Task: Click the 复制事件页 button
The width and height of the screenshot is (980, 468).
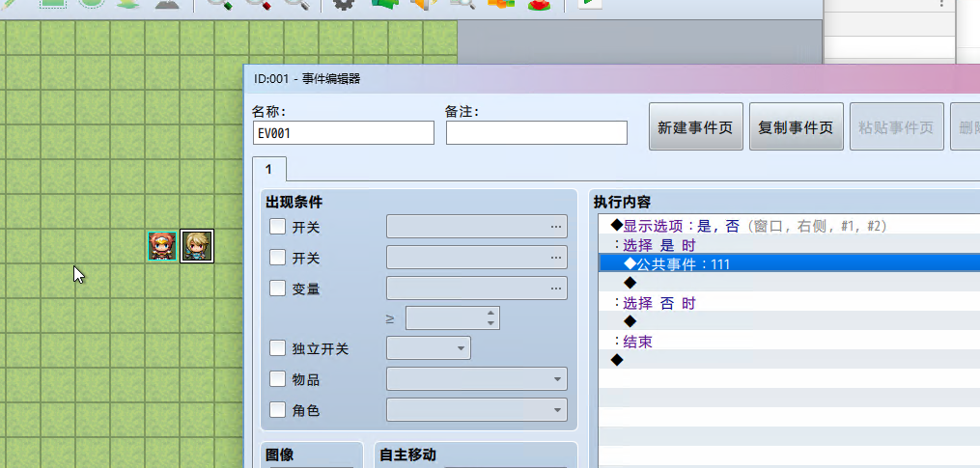Action: pos(797,126)
